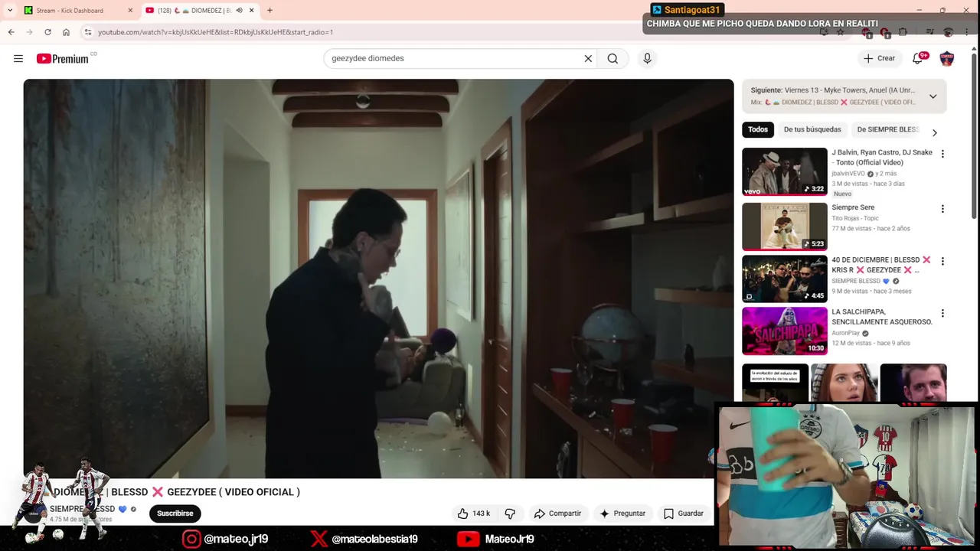Click the LA SALCHIPAPA video title
980x551 pixels.
point(882,317)
